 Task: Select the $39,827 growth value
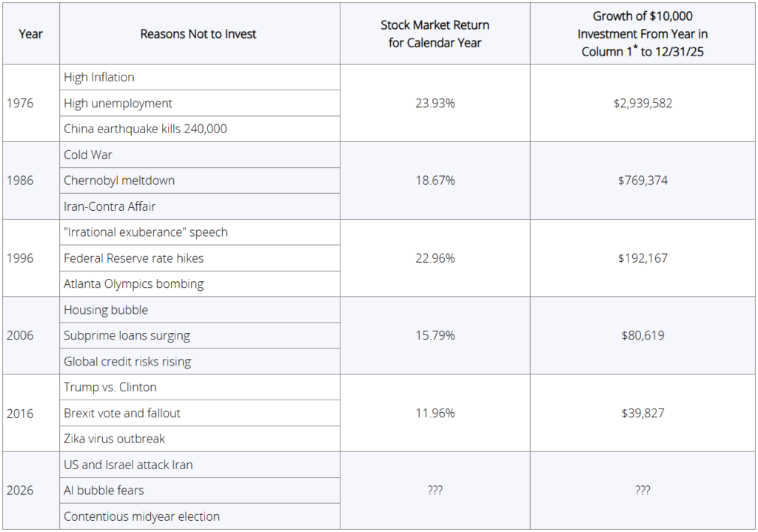(x=643, y=414)
